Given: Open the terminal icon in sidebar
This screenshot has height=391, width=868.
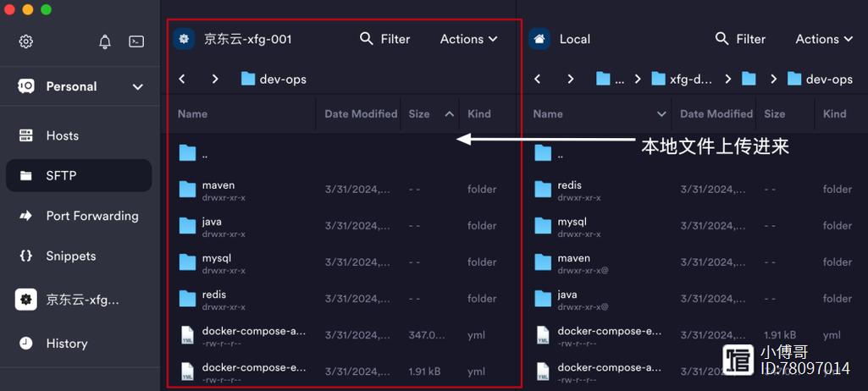Looking at the screenshot, I should click(x=136, y=41).
